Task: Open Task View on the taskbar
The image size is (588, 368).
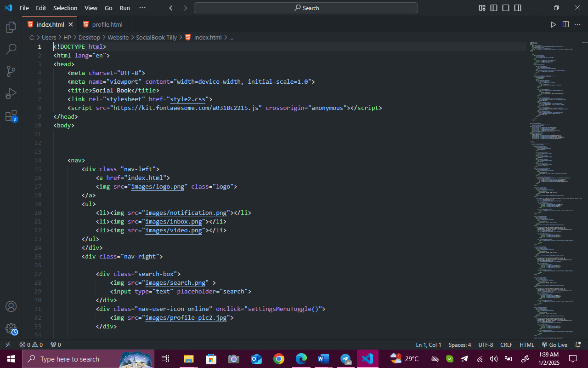Action: (165, 359)
